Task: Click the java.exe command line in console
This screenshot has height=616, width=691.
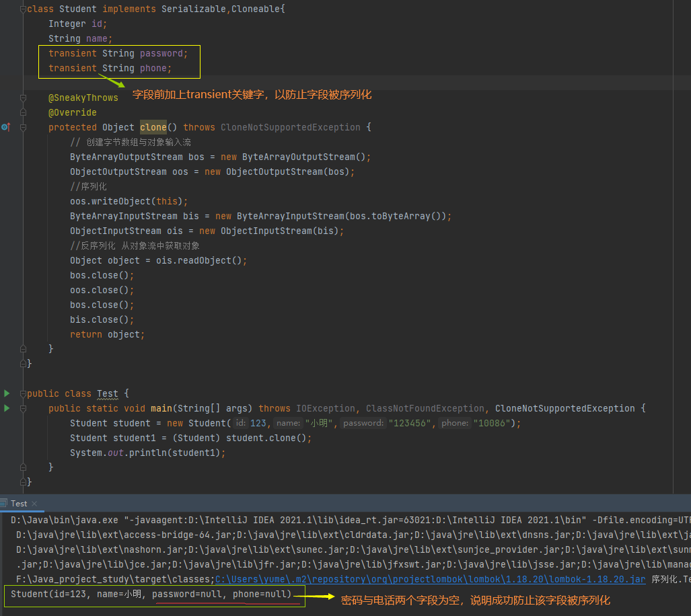Action: click(x=351, y=520)
